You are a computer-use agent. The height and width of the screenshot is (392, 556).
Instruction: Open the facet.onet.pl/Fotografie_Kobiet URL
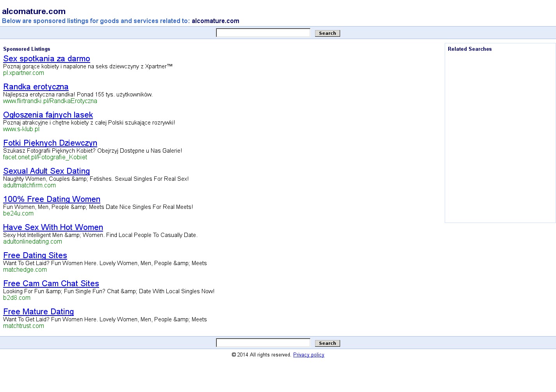click(45, 157)
